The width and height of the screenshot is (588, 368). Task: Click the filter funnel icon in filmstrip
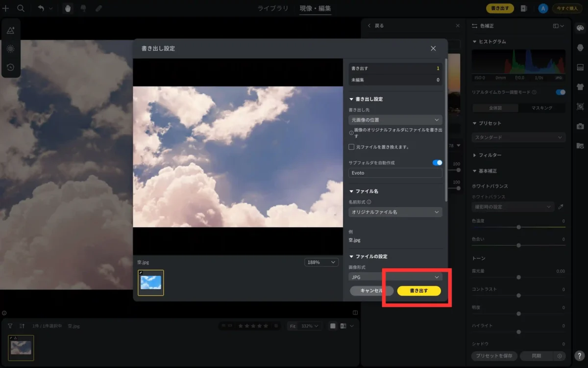10,326
